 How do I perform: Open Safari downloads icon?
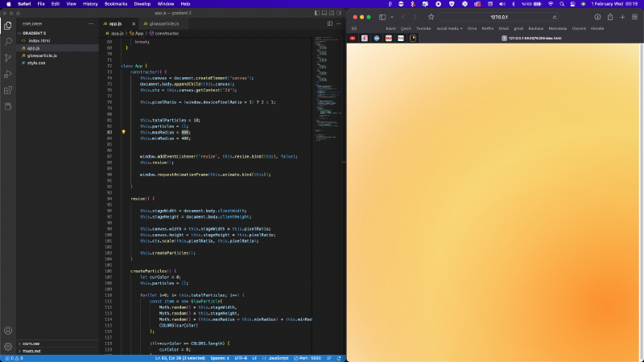click(597, 17)
